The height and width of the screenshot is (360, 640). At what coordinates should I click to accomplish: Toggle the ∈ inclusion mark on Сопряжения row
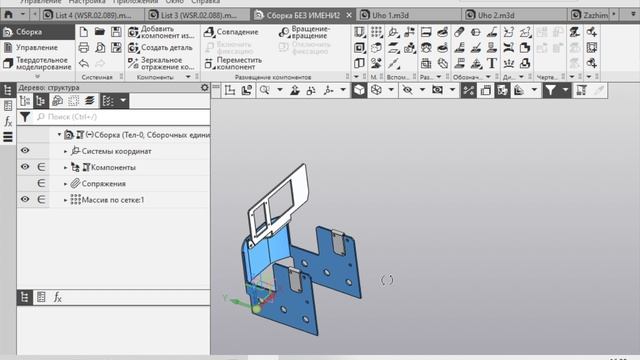pyautogui.click(x=41, y=183)
